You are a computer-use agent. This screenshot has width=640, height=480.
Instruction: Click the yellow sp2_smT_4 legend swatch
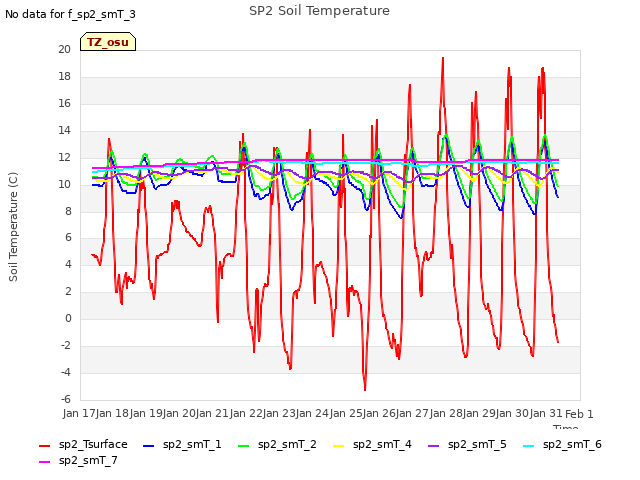click(x=338, y=446)
